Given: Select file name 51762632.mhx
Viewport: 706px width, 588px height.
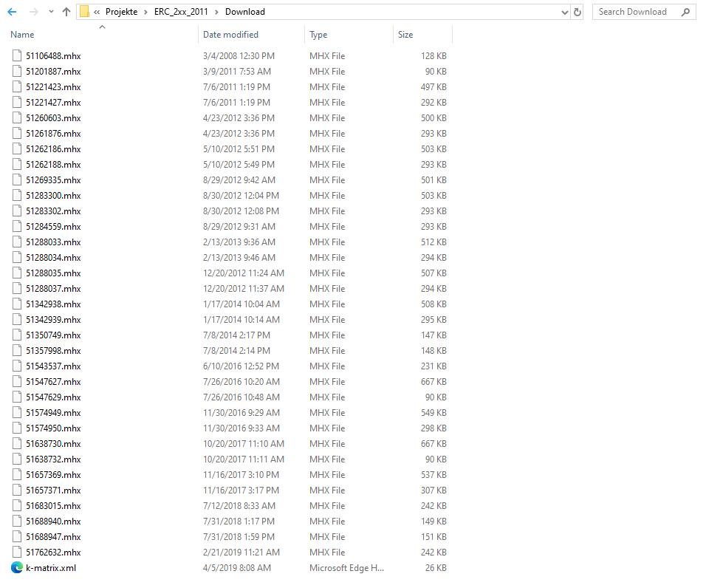Looking at the screenshot, I should (53, 553).
